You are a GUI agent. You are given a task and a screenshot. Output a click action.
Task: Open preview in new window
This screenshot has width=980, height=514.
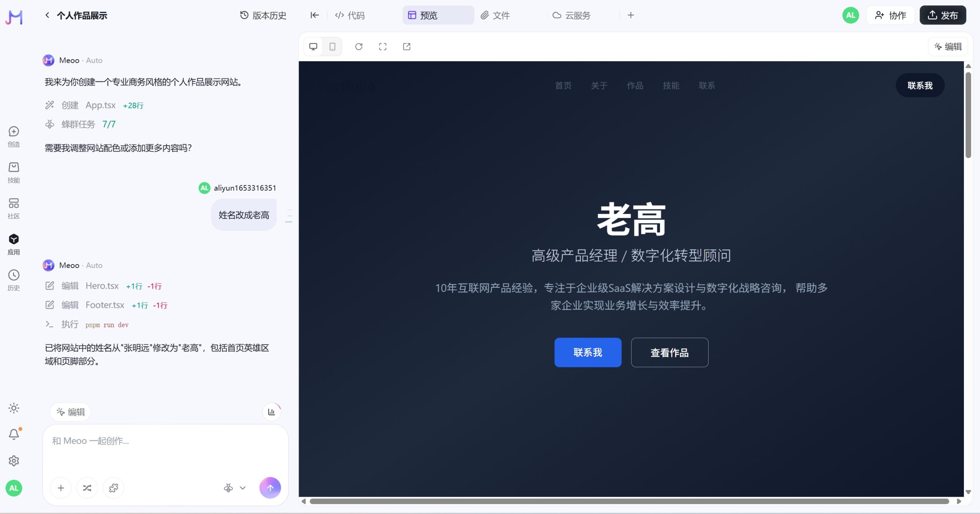point(407,46)
